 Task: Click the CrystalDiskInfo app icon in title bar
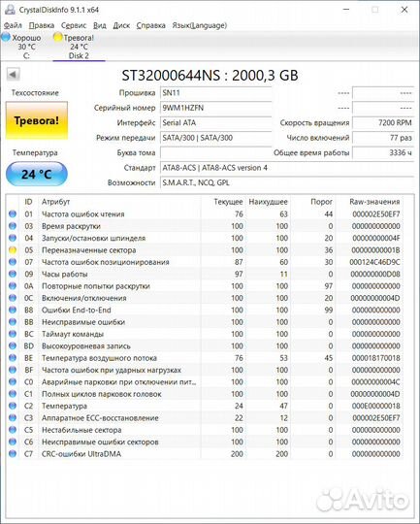coord(10,10)
